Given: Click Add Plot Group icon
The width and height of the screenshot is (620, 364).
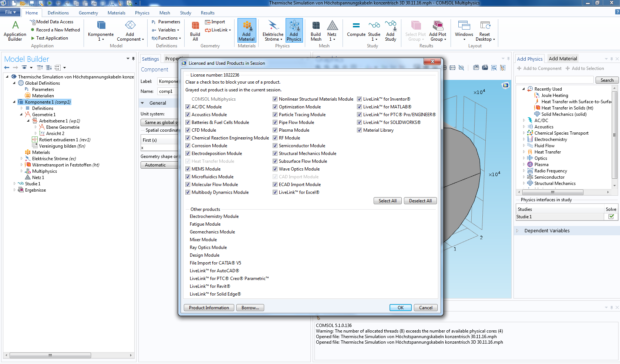Looking at the screenshot, I should pyautogui.click(x=438, y=31).
